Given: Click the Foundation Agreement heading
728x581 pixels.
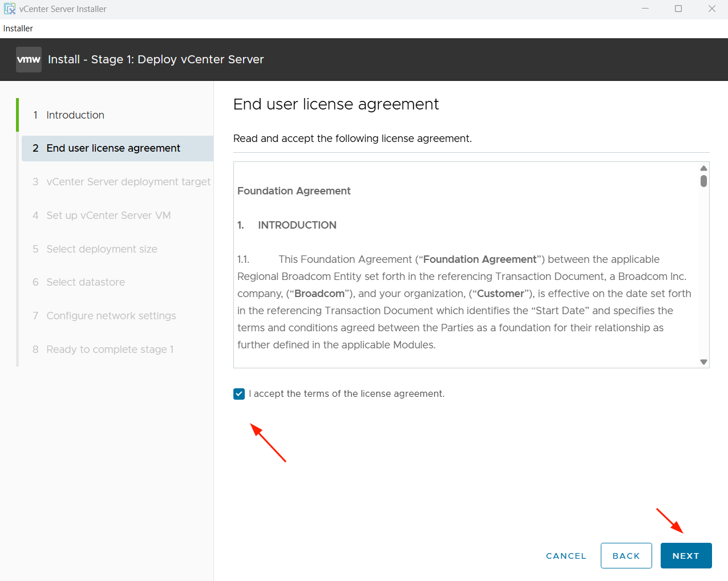Looking at the screenshot, I should tap(294, 191).
